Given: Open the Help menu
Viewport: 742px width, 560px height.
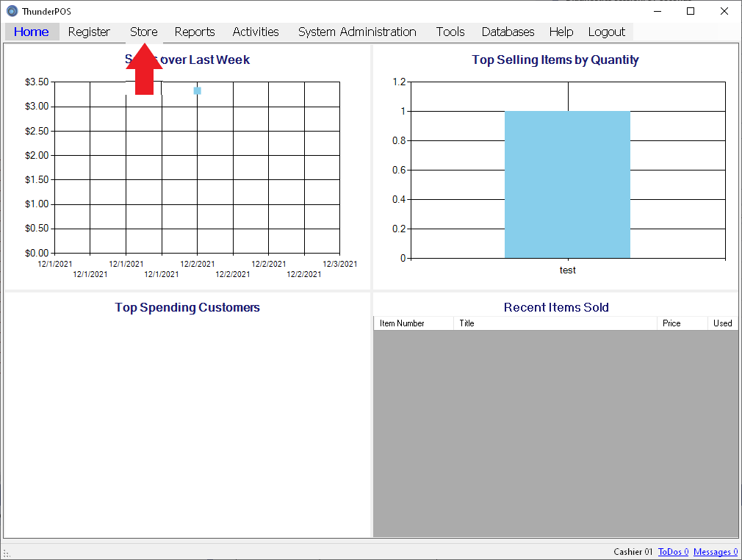Looking at the screenshot, I should (561, 32).
